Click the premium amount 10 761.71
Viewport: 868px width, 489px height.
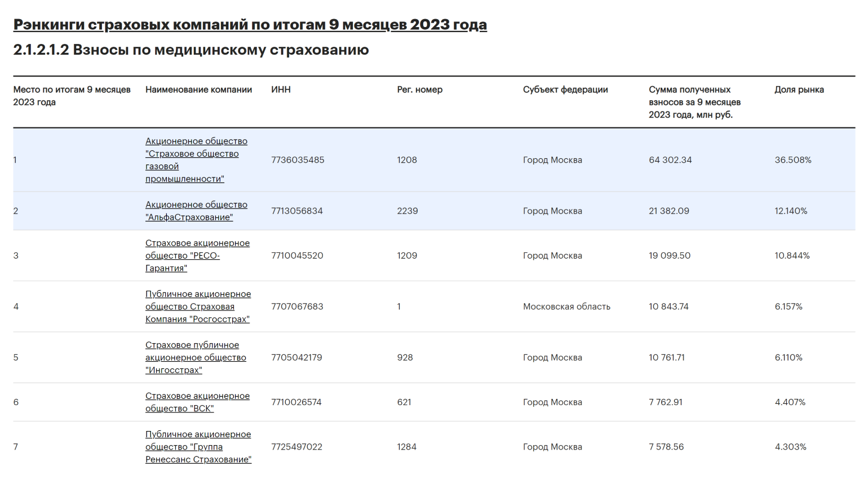point(667,357)
